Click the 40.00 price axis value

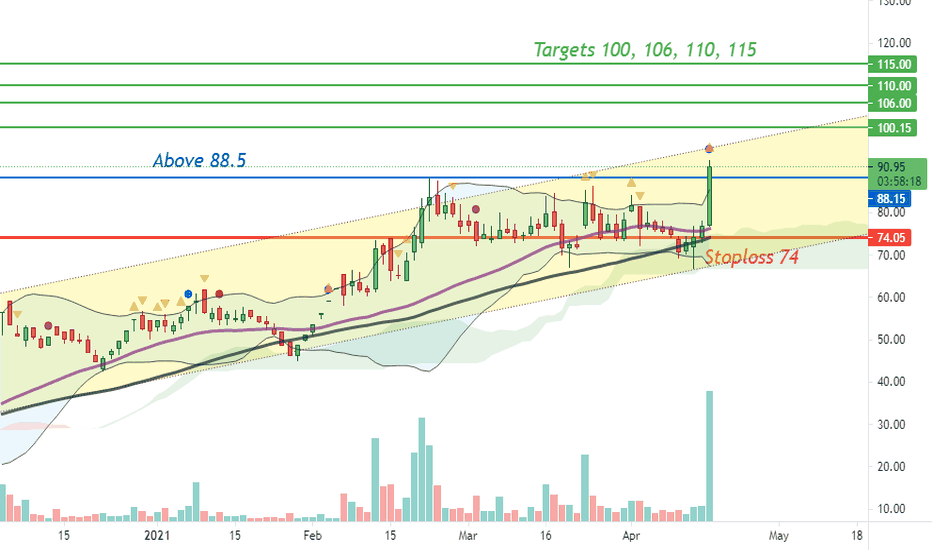(x=891, y=382)
